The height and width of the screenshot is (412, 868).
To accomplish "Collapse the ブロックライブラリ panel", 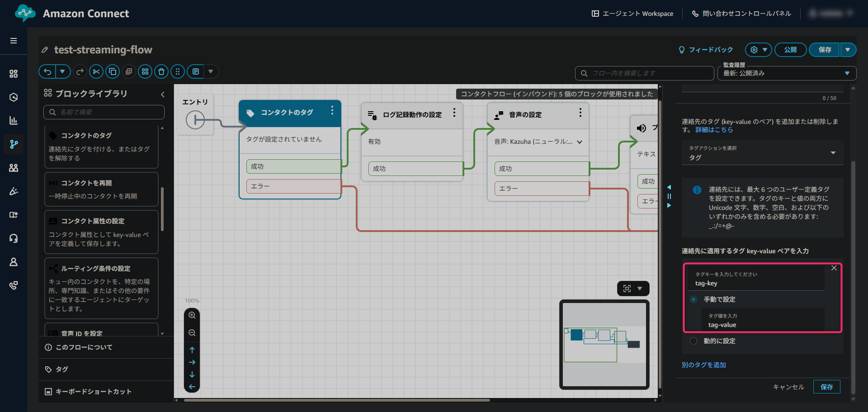I will pos(163,94).
